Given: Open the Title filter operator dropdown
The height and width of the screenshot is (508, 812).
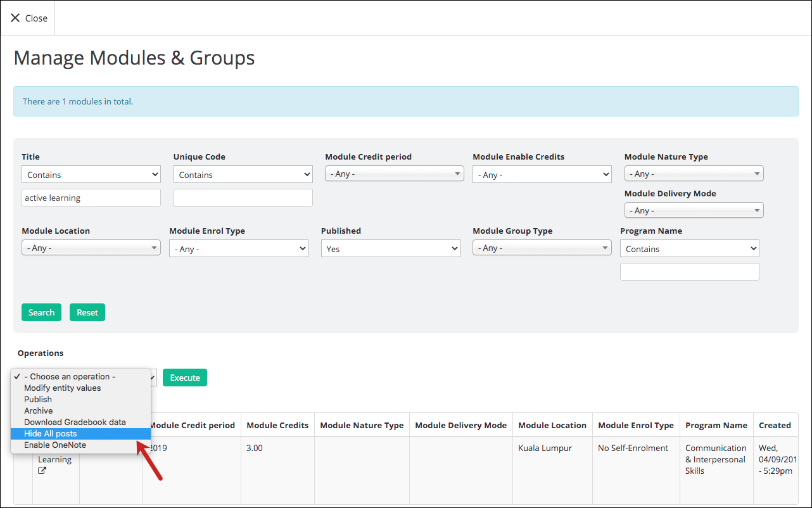Looking at the screenshot, I should [x=91, y=175].
